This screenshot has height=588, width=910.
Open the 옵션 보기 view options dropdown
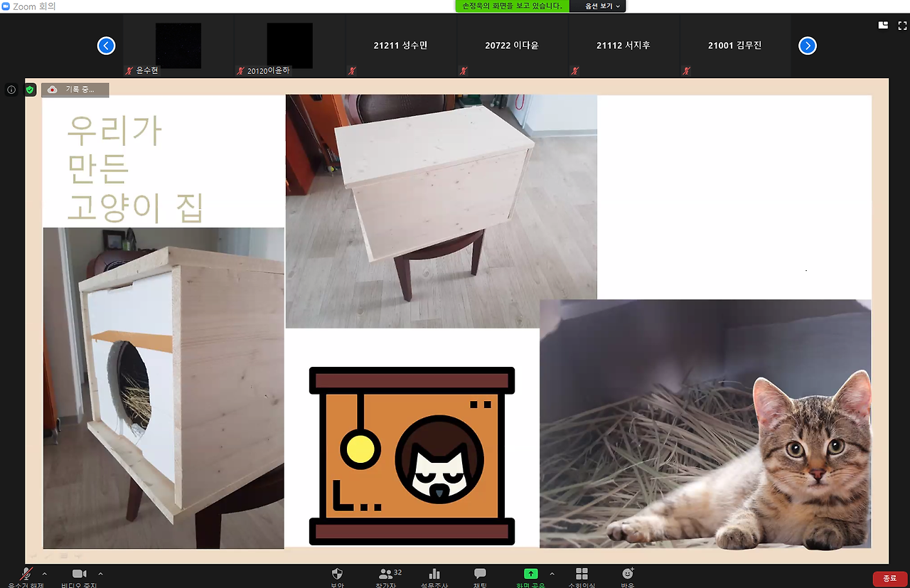point(603,6)
